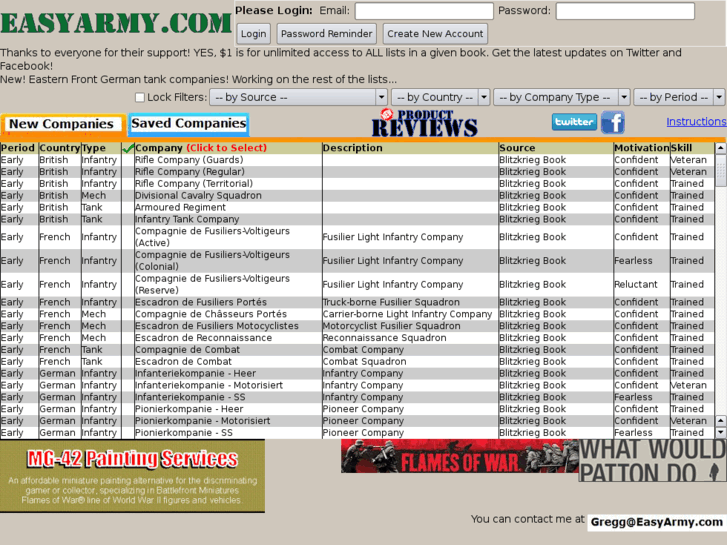This screenshot has height=545, width=727.
Task: Open the by Country filter dropdown
Action: (440, 97)
